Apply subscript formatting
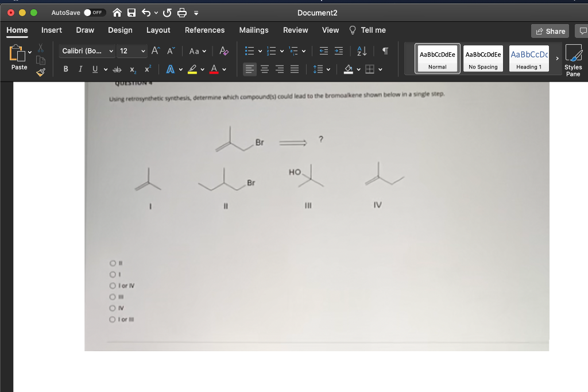 pyautogui.click(x=131, y=68)
